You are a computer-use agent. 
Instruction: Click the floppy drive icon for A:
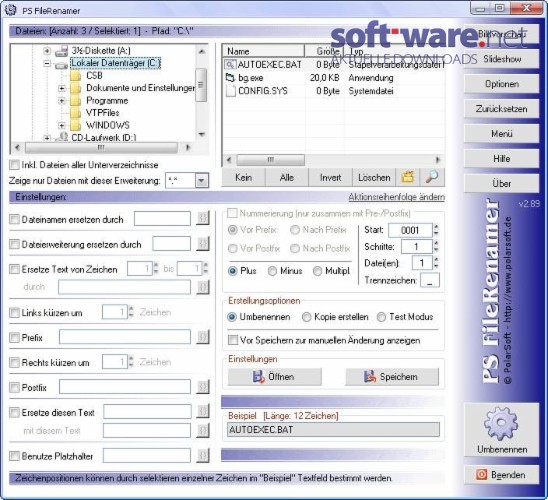(62, 51)
